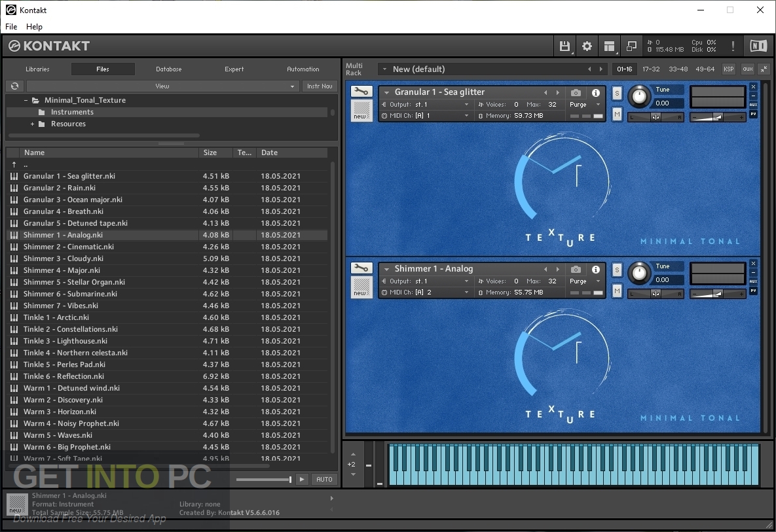Expand the Resources folder

(x=32, y=124)
